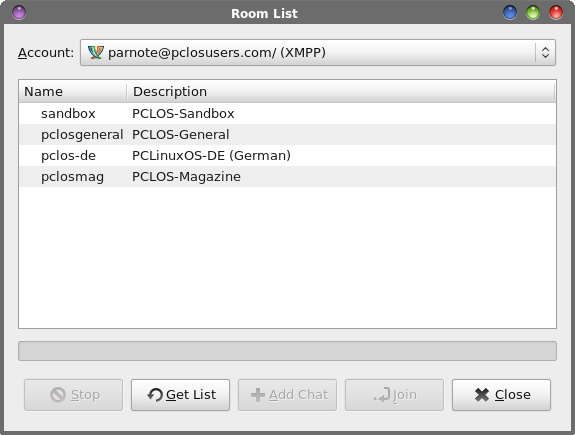This screenshot has height=435, width=575.
Task: Click the plus icon on Add Chat
Action: coord(258,395)
